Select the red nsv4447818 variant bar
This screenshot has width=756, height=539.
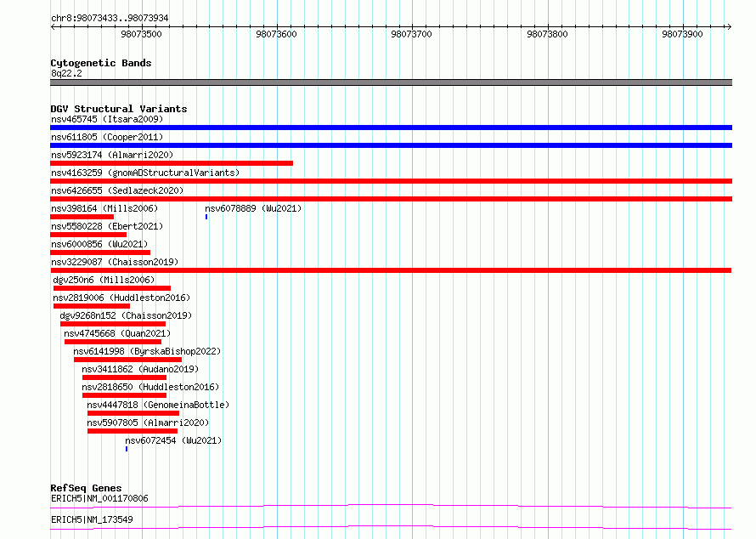point(133,413)
